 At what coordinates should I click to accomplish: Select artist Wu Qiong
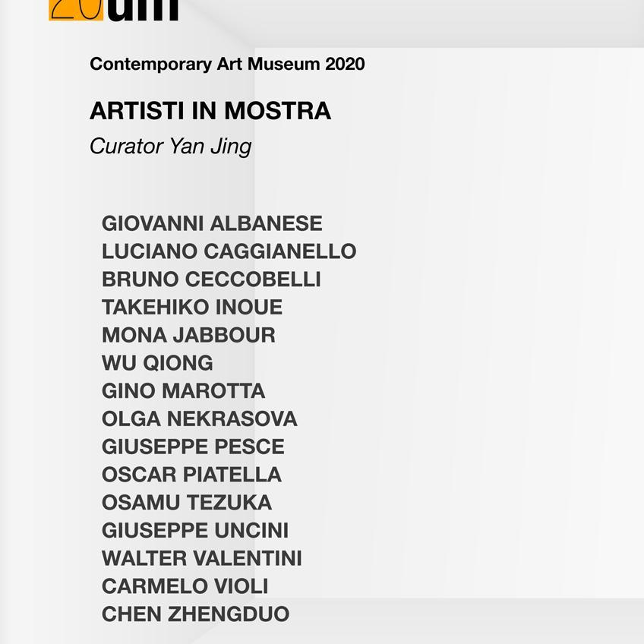click(157, 363)
